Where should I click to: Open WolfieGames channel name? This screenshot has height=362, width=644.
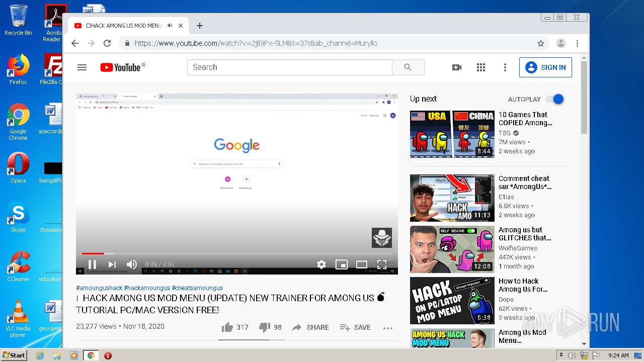518,248
